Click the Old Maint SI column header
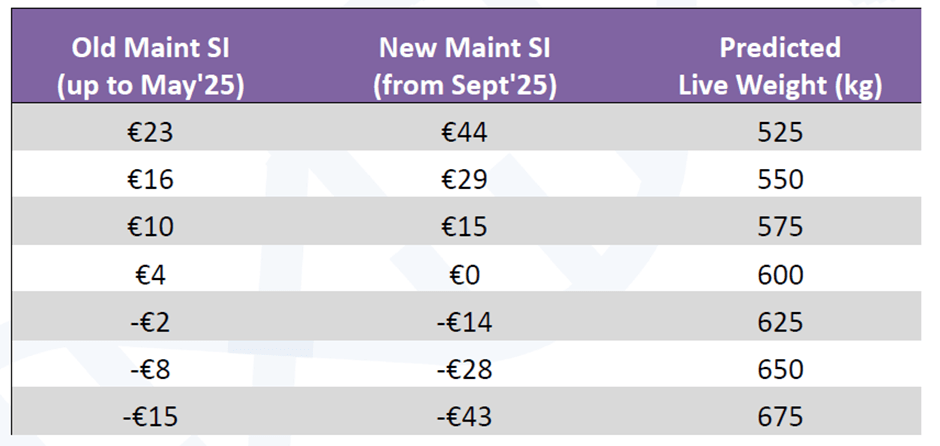 (152, 66)
